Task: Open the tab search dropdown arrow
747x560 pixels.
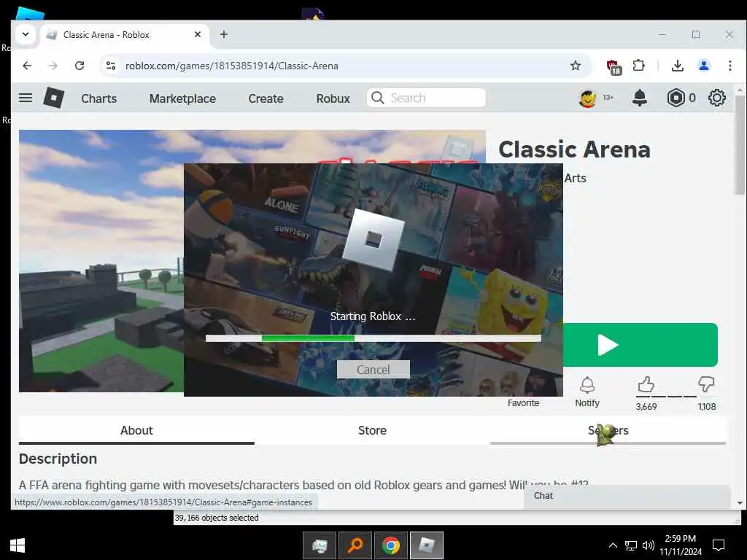Action: coord(26,34)
